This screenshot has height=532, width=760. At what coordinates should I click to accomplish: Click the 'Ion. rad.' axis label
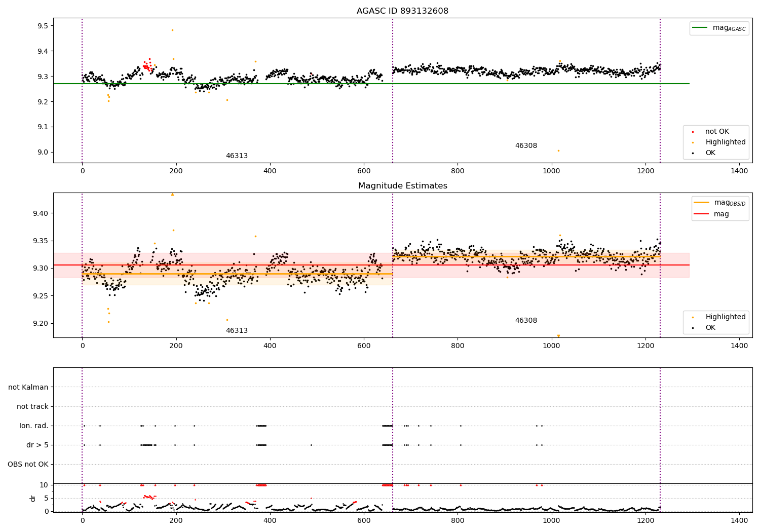coord(34,426)
